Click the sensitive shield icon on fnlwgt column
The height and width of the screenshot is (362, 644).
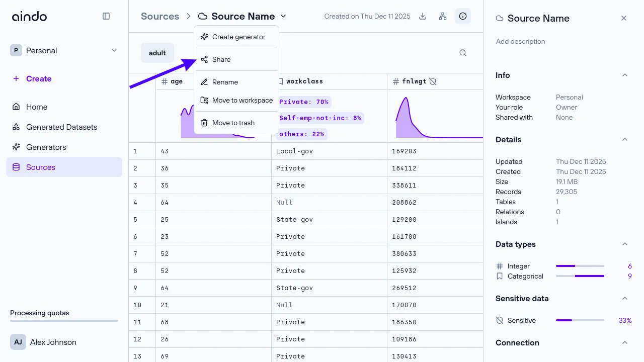click(x=433, y=81)
